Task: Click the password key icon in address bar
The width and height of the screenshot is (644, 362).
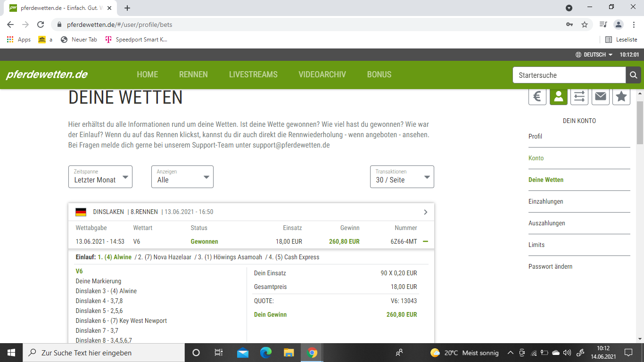Action: pyautogui.click(x=570, y=25)
